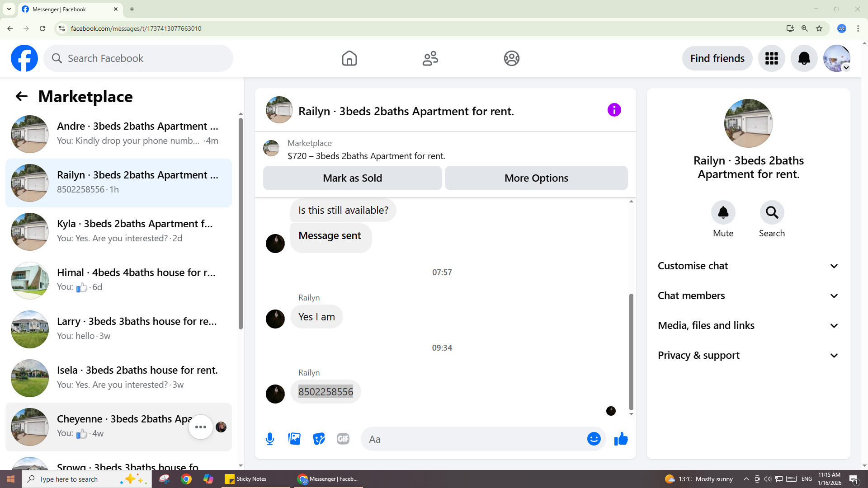Open the GIF picker

343,439
